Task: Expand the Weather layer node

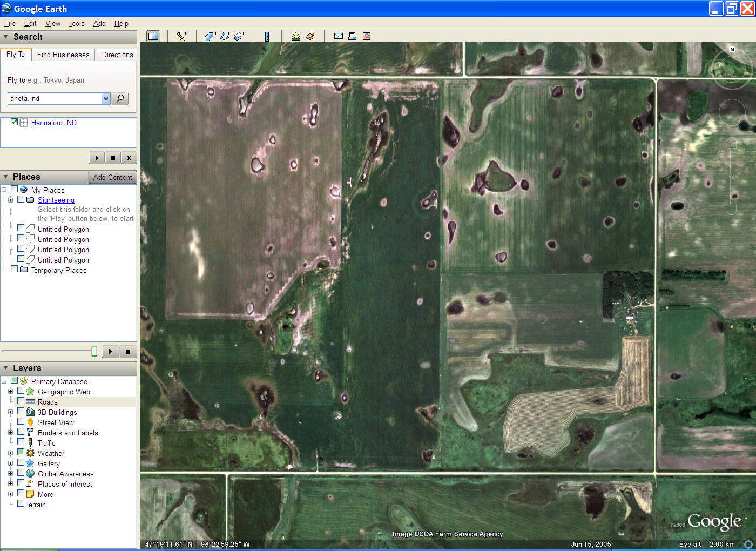Action: tap(10, 453)
